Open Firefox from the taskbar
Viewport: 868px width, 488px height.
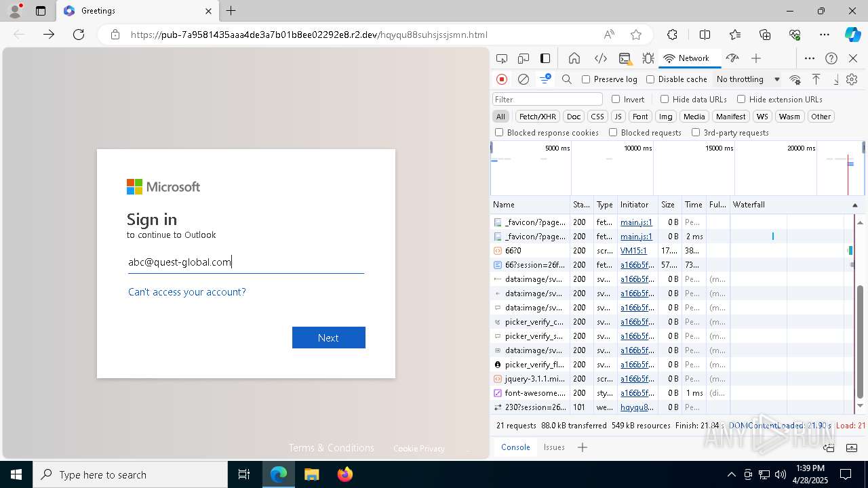[x=344, y=474]
